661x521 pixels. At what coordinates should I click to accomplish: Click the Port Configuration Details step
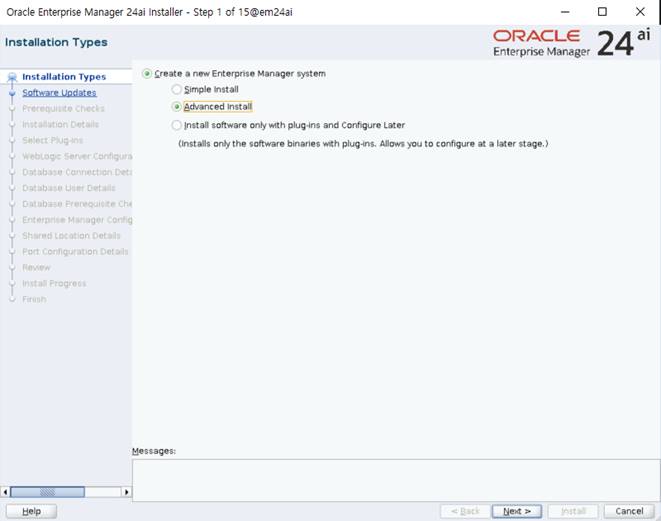[75, 252]
